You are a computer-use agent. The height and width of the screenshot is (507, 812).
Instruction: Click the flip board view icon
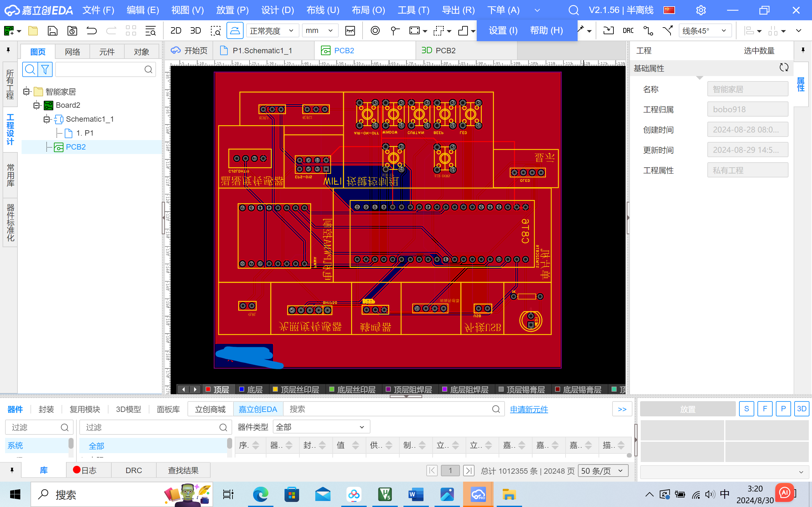point(235,31)
